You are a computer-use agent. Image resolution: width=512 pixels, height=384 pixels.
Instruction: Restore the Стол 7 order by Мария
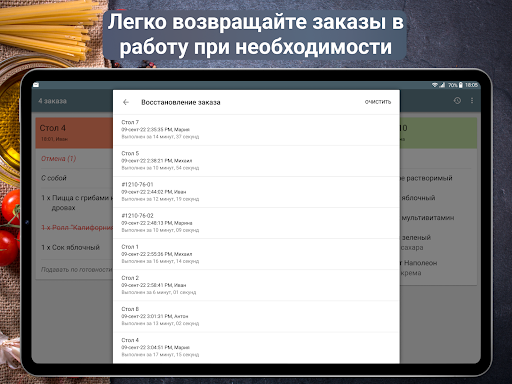click(256, 130)
